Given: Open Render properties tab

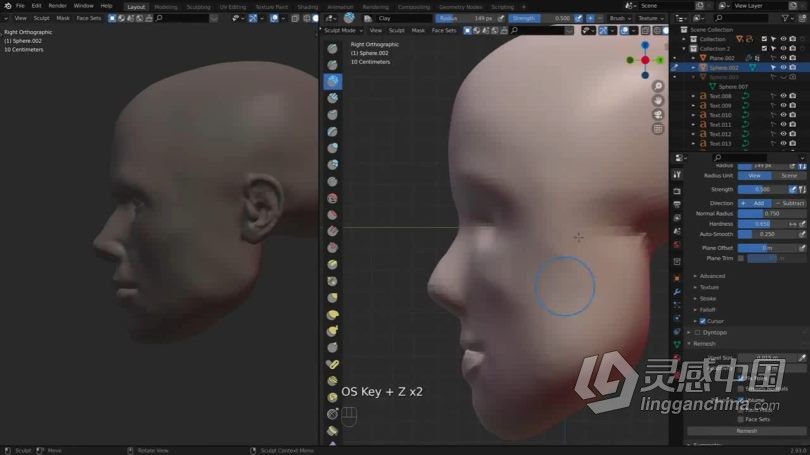Looking at the screenshot, I should 677,191.
